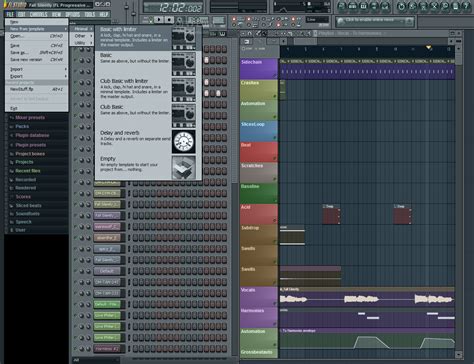Click the help question mark icon
The width and height of the screenshot is (474, 364).
pos(466,6)
